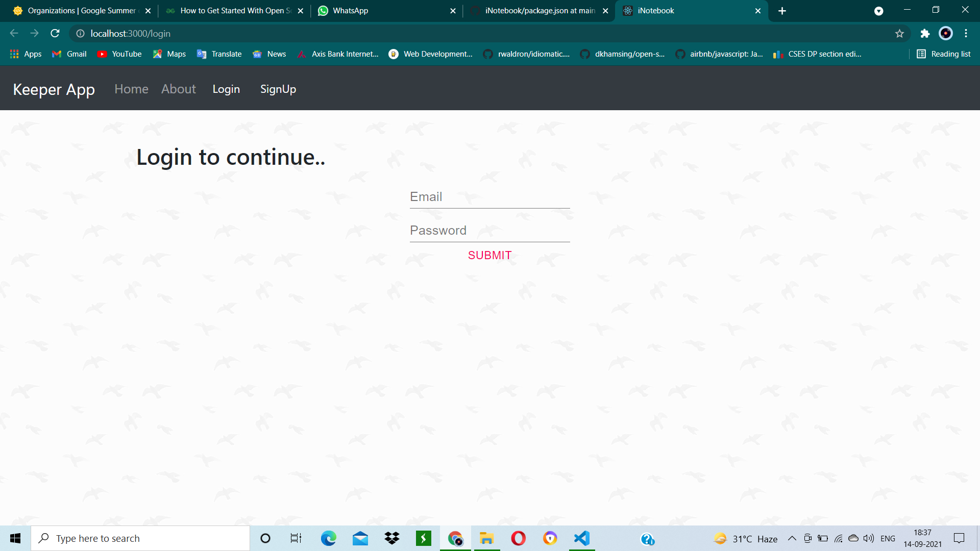Open the Reading list
Screen dimensions: 980x551
tap(943, 54)
